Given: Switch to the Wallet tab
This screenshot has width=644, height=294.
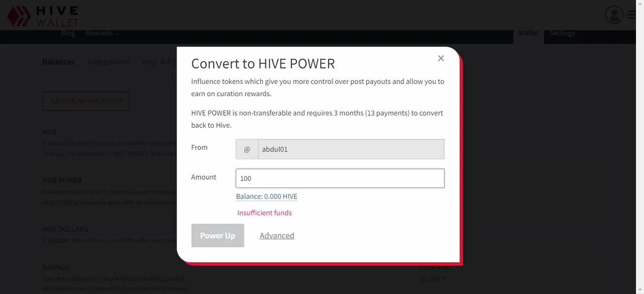Looking at the screenshot, I should pyautogui.click(x=528, y=33).
